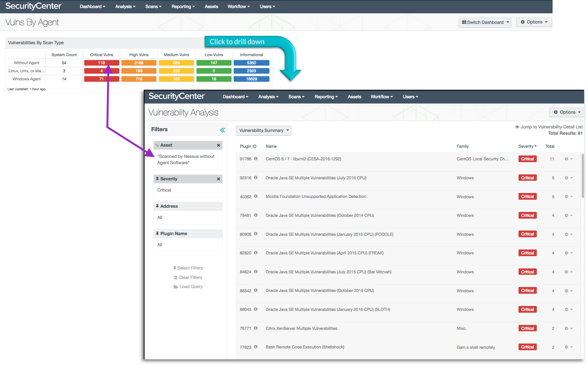588x366 pixels.
Task: Click Clear Filters link
Action: click(188, 278)
